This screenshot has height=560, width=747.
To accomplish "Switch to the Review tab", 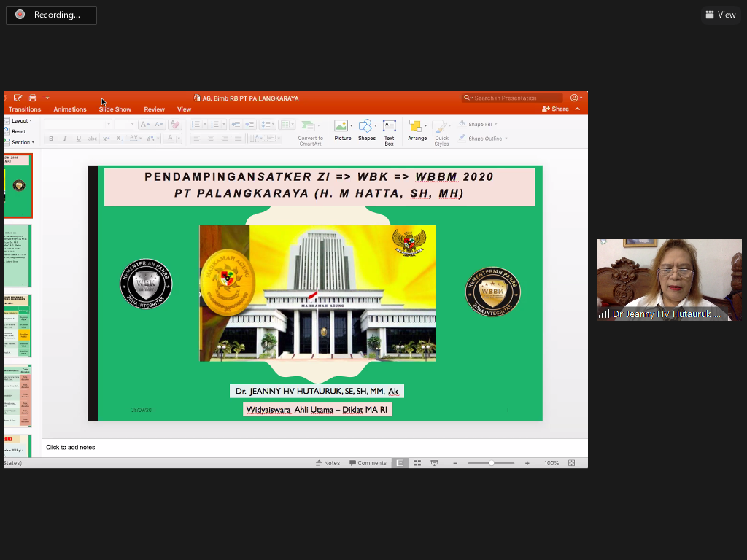I will [154, 109].
